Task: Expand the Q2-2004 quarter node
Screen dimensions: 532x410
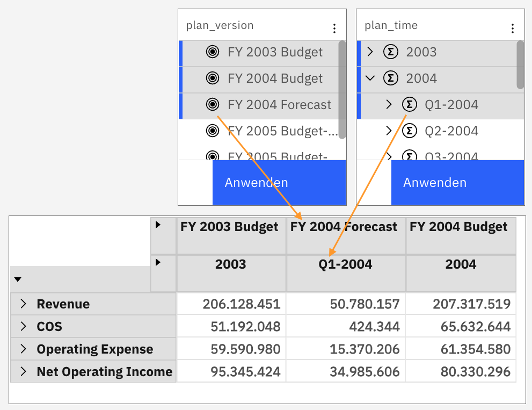Action: [x=389, y=131]
